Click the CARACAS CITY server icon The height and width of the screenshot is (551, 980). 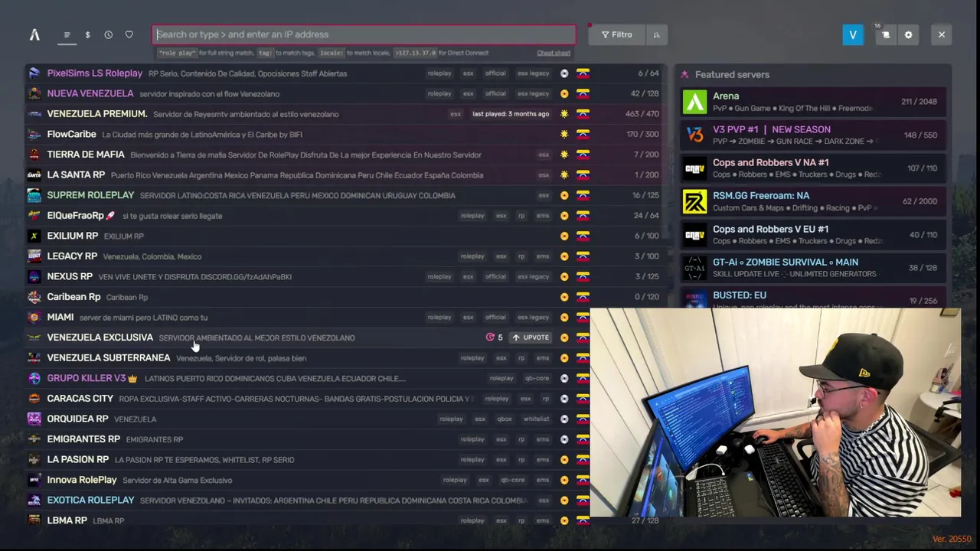(x=34, y=399)
